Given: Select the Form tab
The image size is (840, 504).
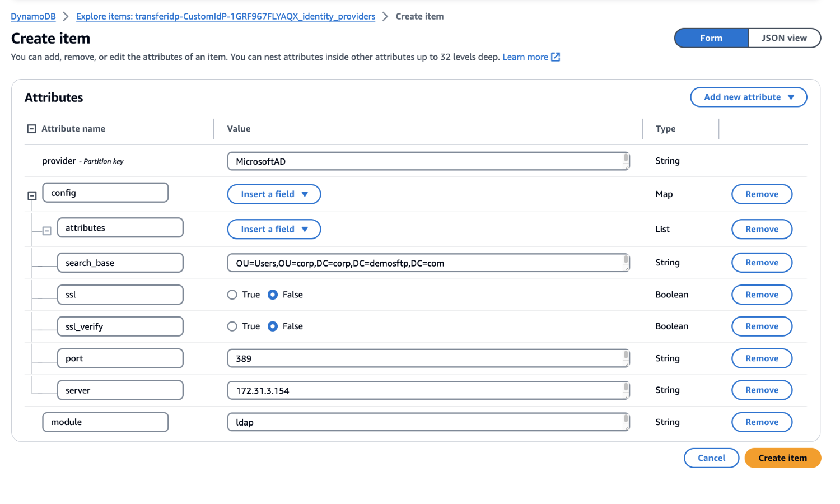Looking at the screenshot, I should pos(711,38).
